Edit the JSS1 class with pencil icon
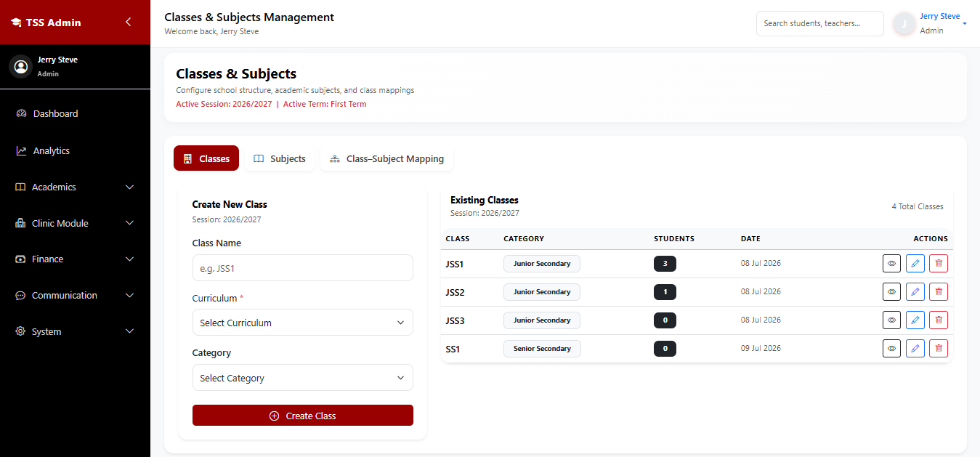The image size is (980, 457). tap(915, 264)
